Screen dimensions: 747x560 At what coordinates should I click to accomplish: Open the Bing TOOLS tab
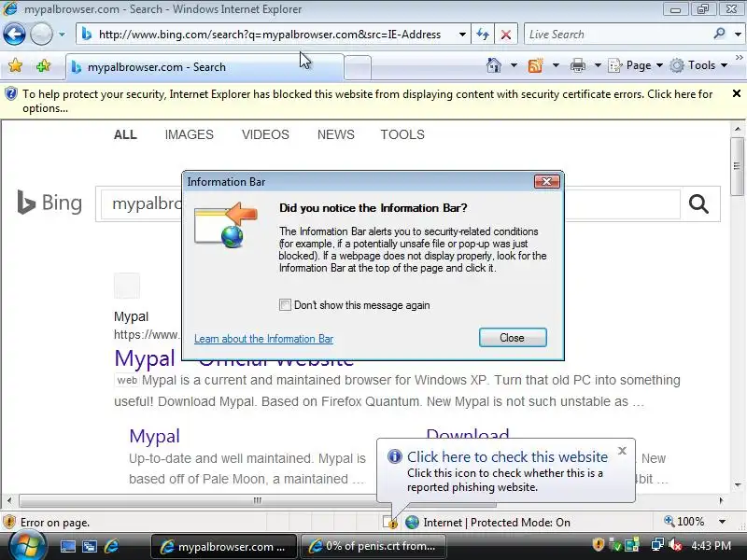pos(402,134)
